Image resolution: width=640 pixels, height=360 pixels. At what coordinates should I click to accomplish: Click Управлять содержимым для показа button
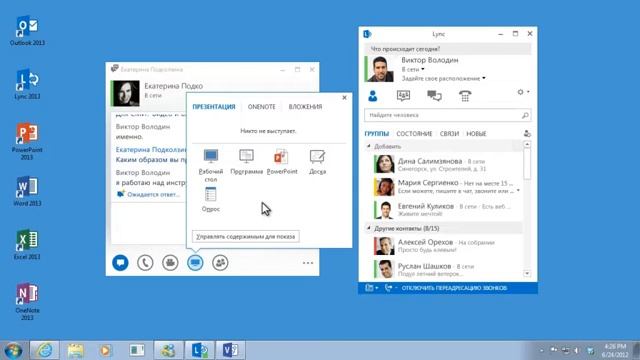point(246,237)
